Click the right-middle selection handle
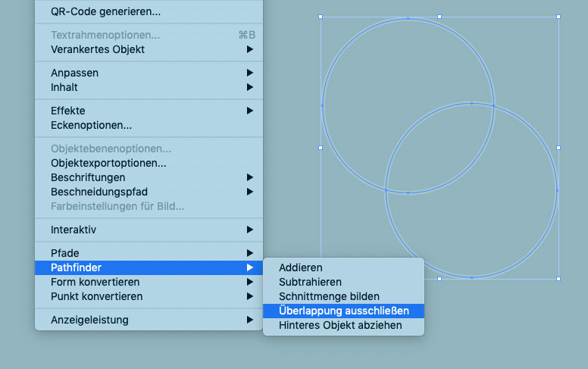This screenshot has width=588, height=369. [558, 148]
